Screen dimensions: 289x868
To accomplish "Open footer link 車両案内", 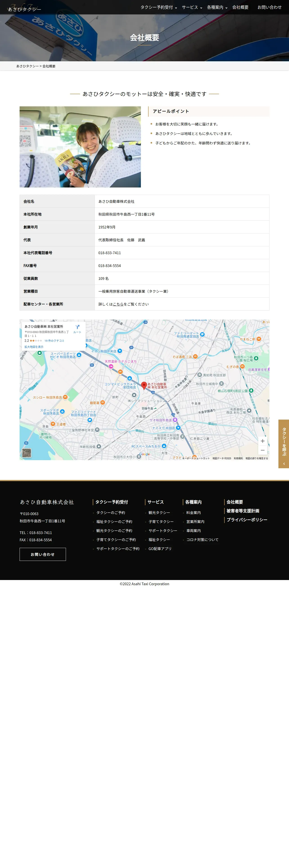I will tap(193, 531).
